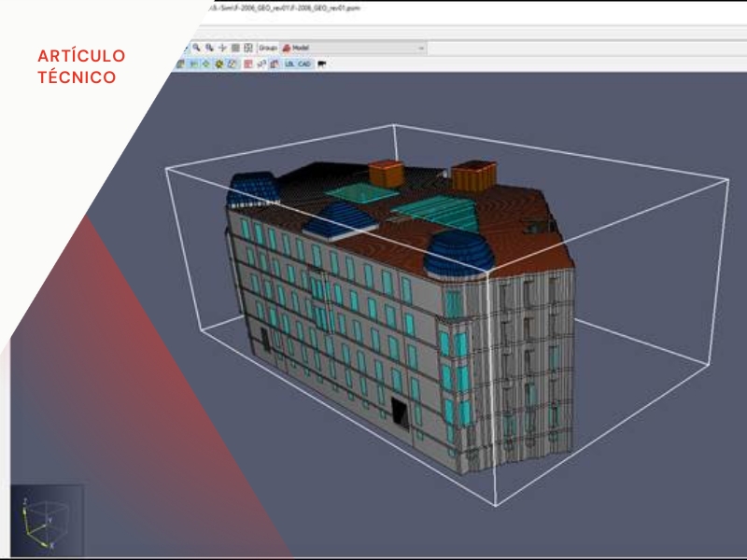Click the black camera icon
747x560 pixels.
pos(321,64)
